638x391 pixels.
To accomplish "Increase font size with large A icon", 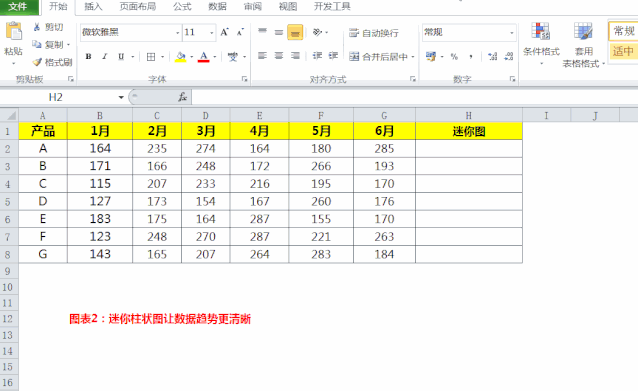I will tap(224, 32).
